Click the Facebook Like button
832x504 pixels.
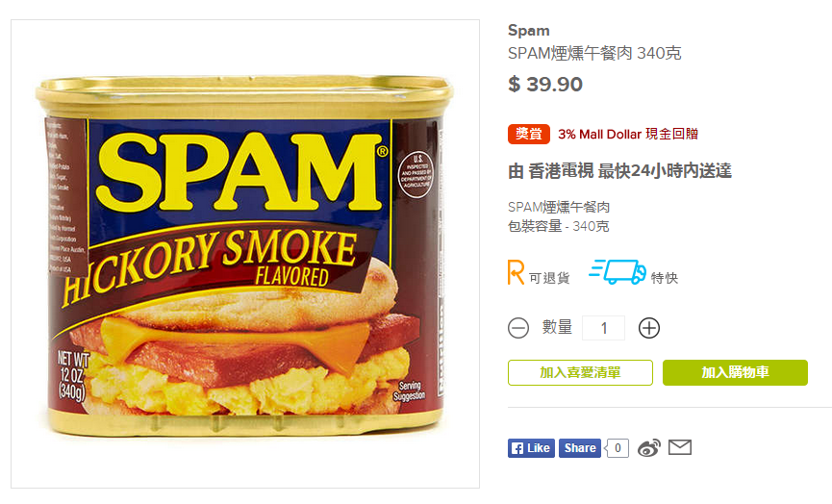click(531, 448)
